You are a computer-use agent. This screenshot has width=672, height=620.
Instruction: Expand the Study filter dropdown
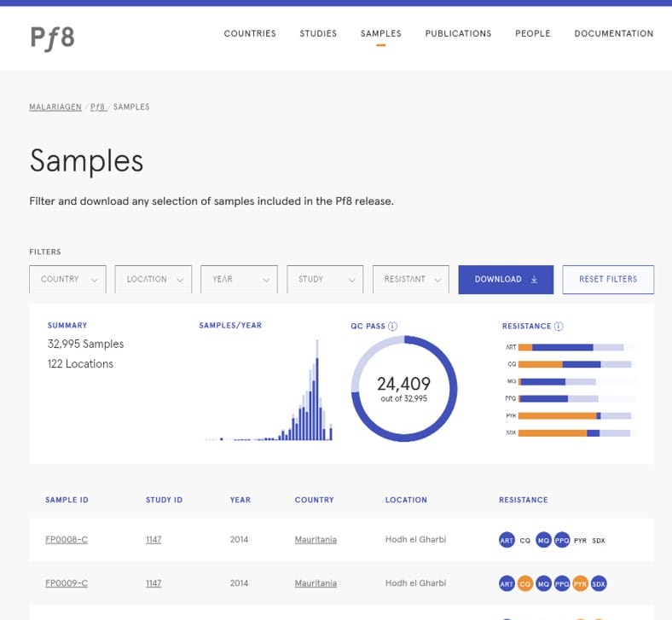[325, 280]
